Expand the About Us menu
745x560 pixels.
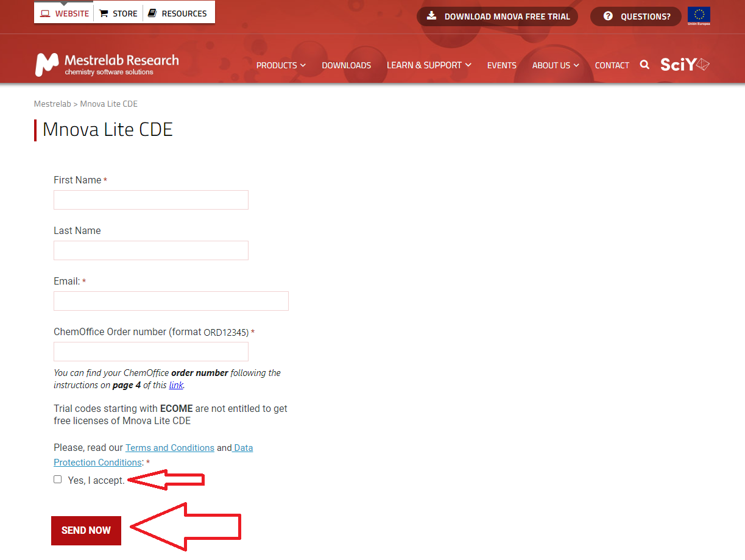coord(556,65)
